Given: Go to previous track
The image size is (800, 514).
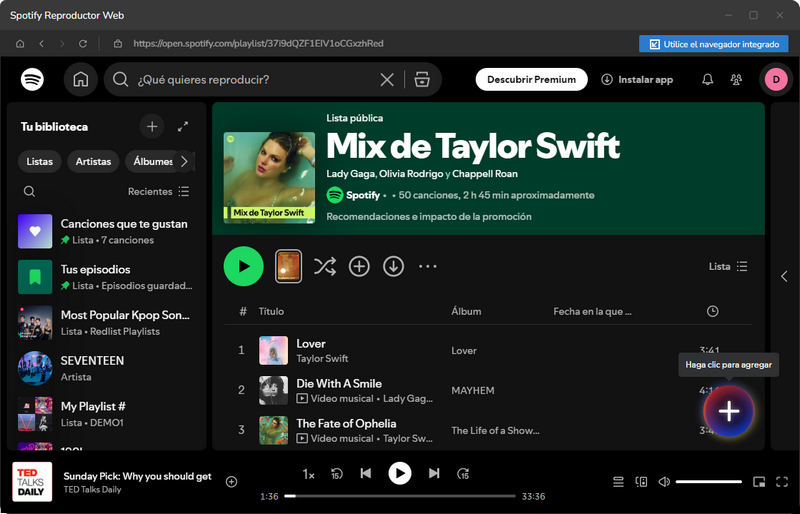Looking at the screenshot, I should coord(366,474).
